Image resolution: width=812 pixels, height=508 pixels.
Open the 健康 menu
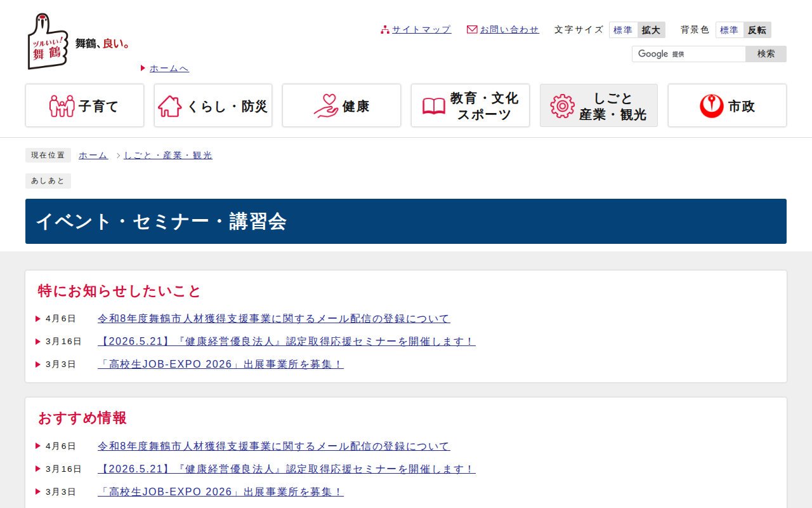(341, 105)
